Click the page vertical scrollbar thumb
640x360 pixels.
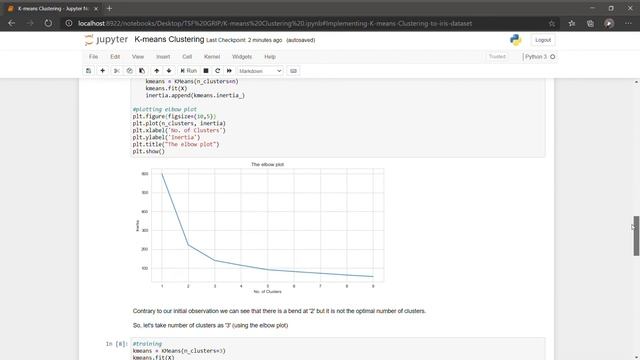pos(636,236)
